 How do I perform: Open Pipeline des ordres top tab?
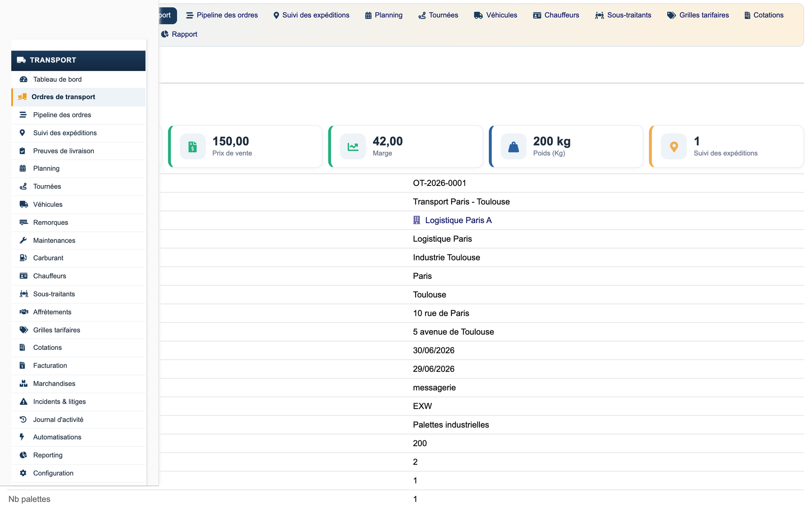click(222, 15)
